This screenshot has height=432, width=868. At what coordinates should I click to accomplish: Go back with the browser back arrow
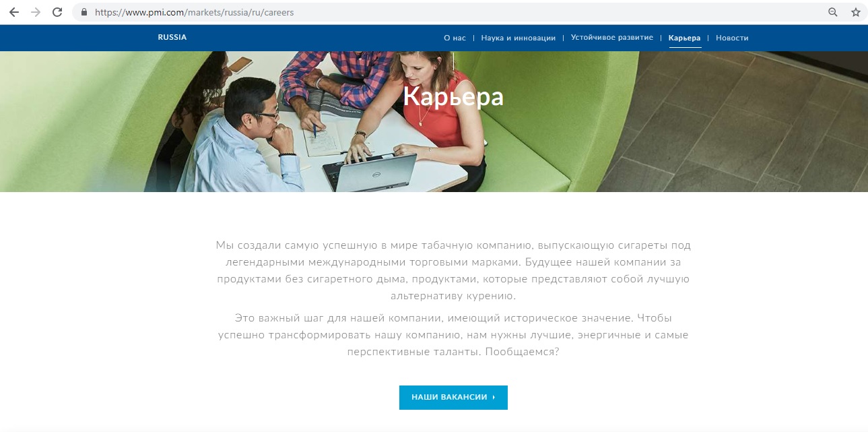[x=14, y=12]
